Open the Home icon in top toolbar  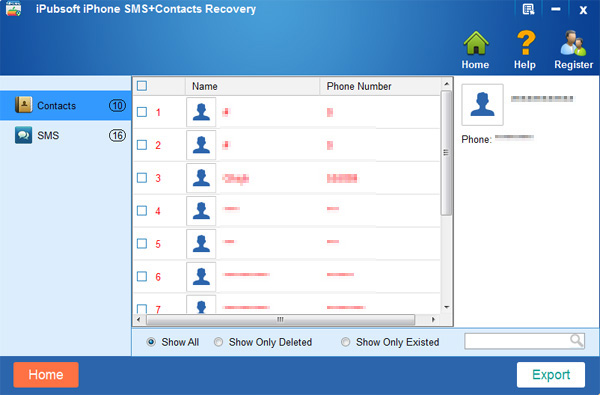click(x=475, y=43)
